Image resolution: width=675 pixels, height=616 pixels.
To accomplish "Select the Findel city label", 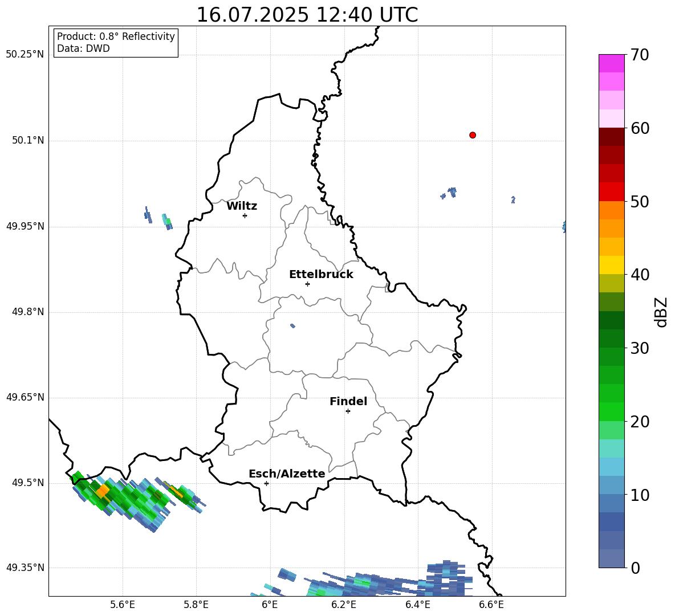I will click(348, 401).
